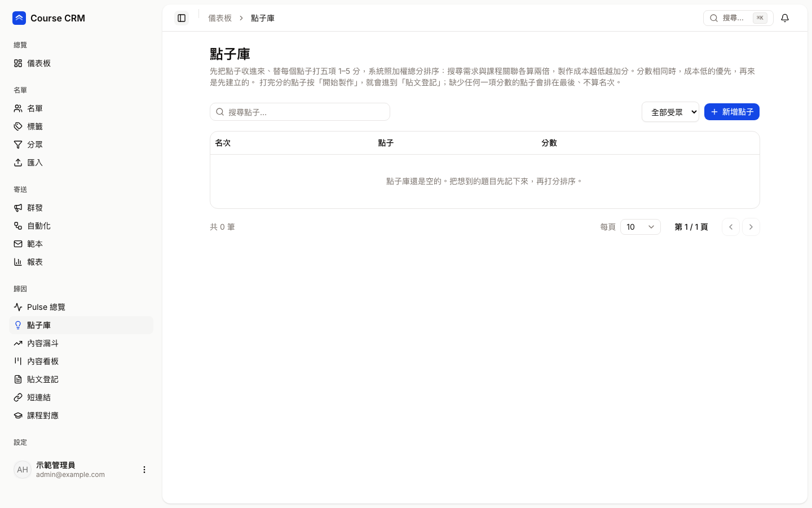This screenshot has height=508, width=812.
Task: Open 標籤 in the sidebar
Action: pos(81,126)
